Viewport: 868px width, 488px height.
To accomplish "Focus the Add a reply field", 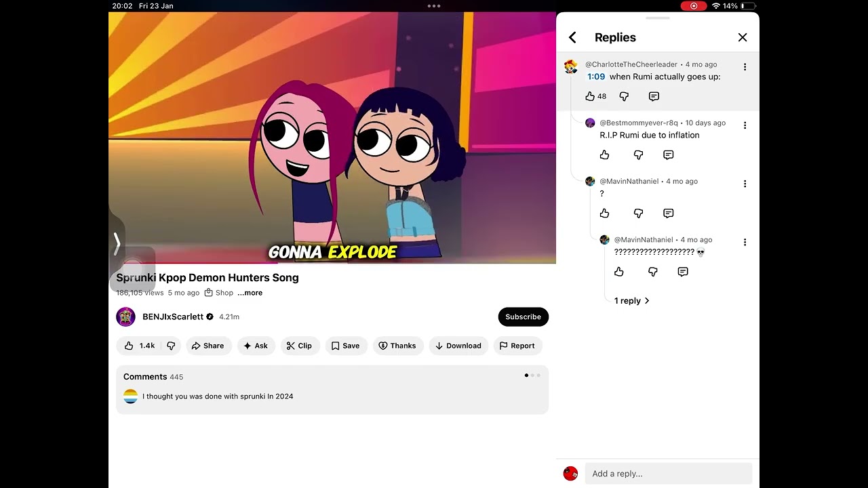I will click(668, 473).
